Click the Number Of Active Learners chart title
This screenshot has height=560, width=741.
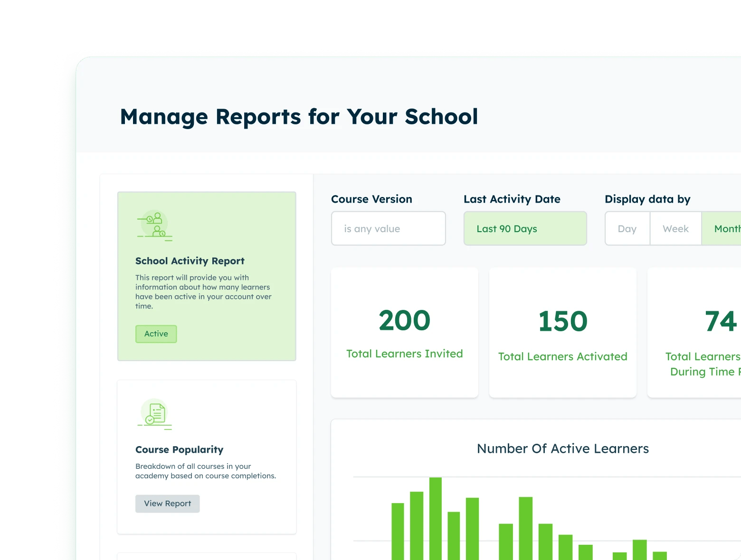tap(562, 448)
